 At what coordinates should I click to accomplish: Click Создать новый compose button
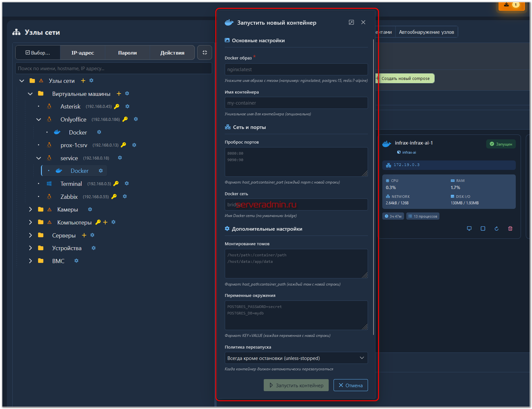(x=405, y=79)
